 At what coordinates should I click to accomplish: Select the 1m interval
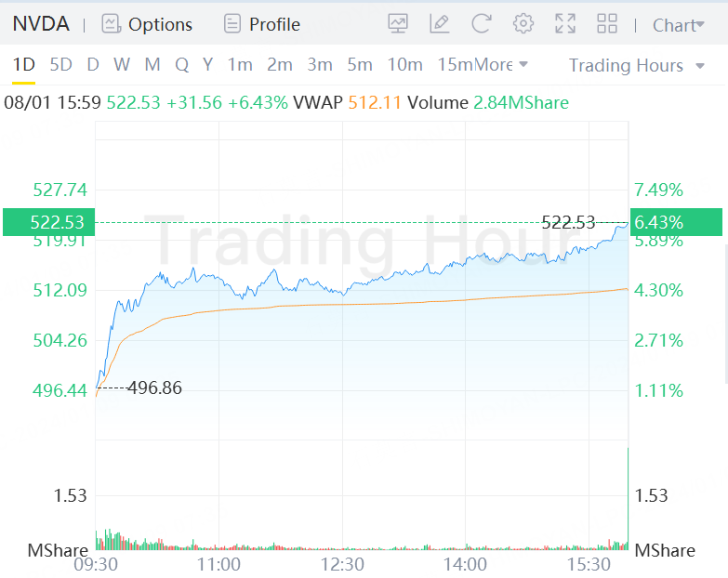click(240, 65)
